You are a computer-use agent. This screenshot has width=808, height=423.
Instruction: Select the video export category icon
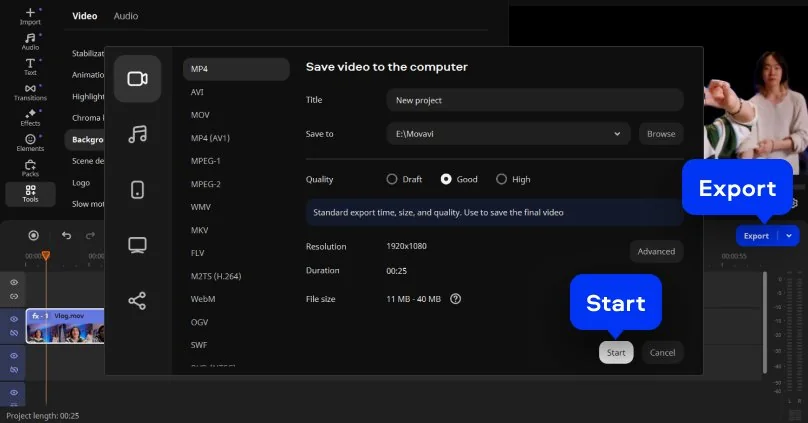[137, 79]
